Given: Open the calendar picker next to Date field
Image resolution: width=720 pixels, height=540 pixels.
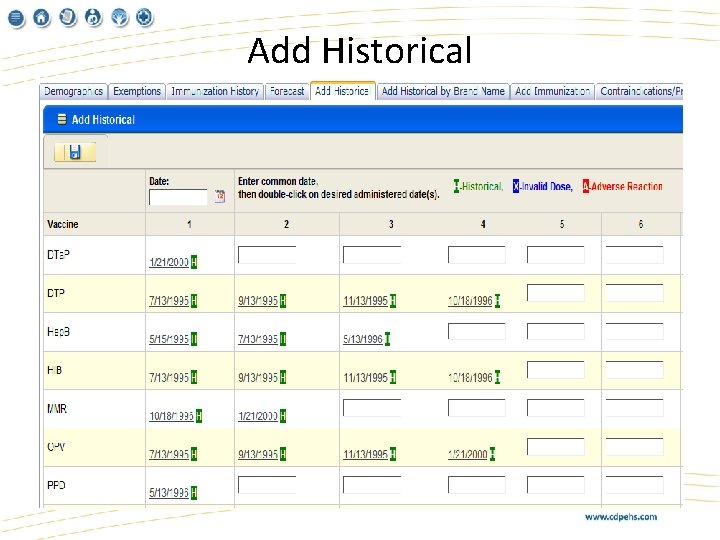Looking at the screenshot, I should [x=220, y=196].
